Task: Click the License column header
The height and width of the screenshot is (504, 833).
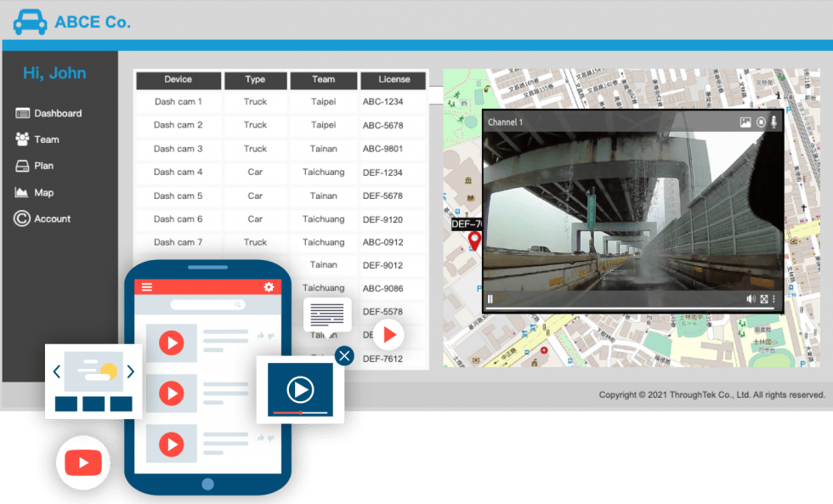Action: click(x=394, y=80)
